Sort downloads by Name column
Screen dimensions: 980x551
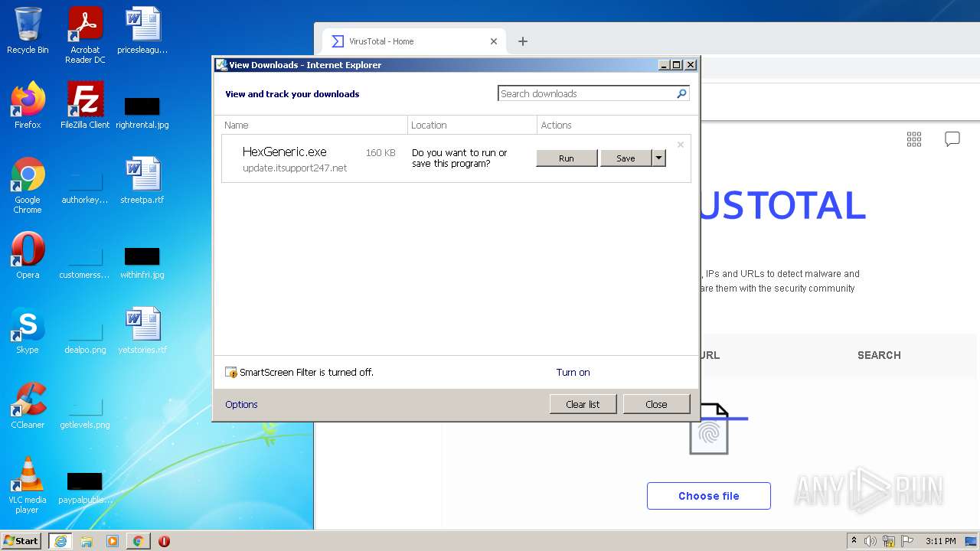point(314,125)
